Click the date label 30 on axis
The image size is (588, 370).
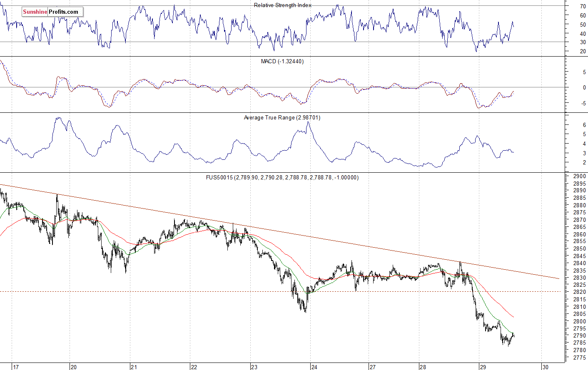(x=545, y=367)
